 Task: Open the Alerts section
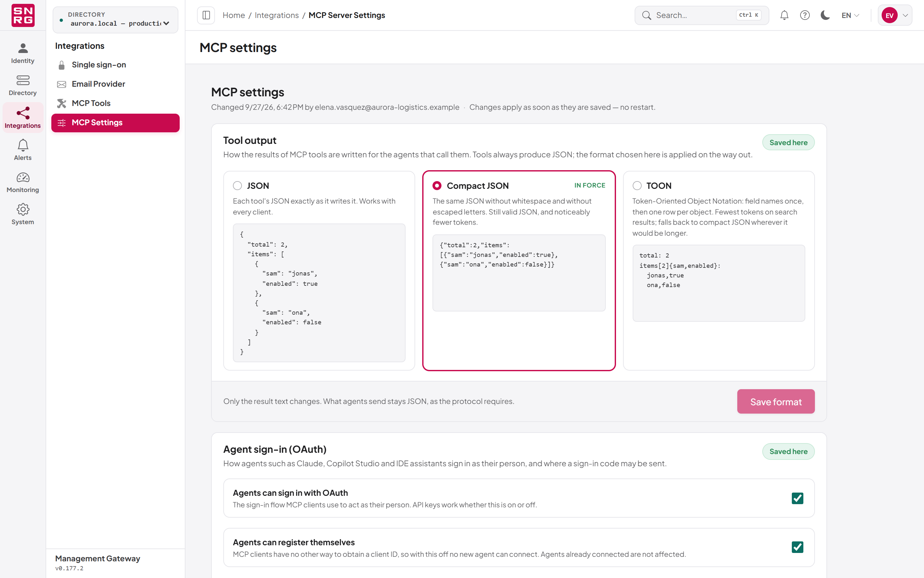click(x=23, y=149)
